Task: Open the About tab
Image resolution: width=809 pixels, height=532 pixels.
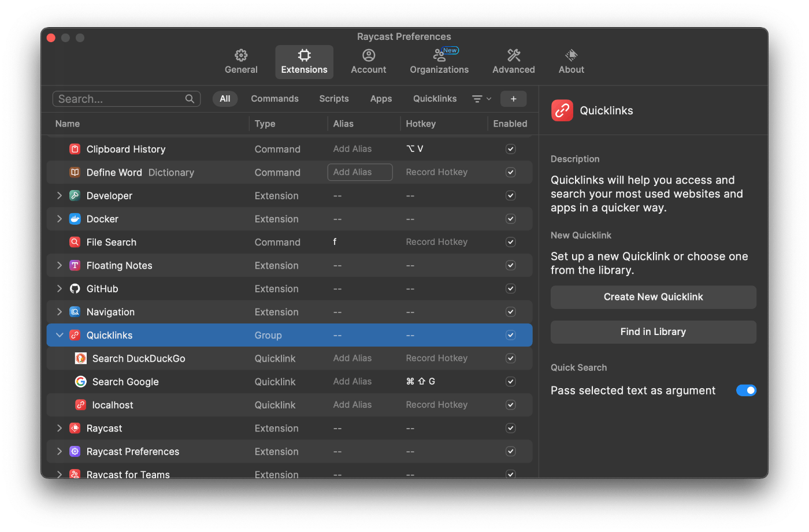Action: click(572, 62)
